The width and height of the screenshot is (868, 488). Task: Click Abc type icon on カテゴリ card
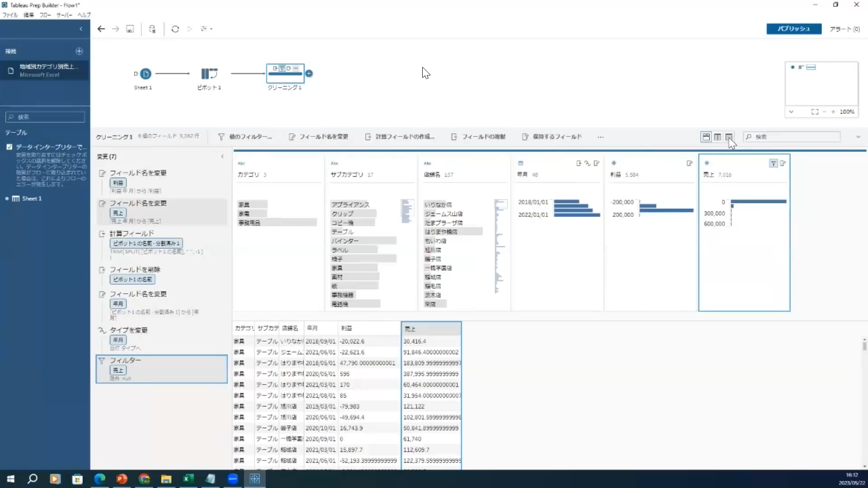[x=241, y=163]
